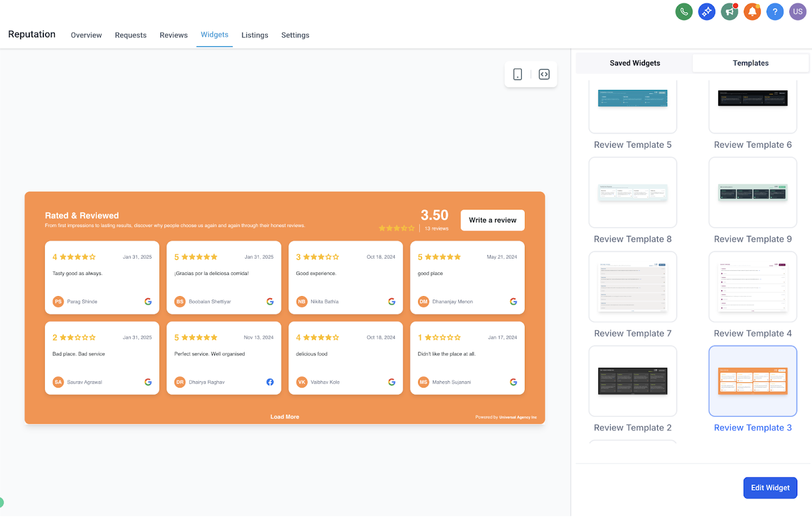Open the embed code icon

(x=544, y=74)
